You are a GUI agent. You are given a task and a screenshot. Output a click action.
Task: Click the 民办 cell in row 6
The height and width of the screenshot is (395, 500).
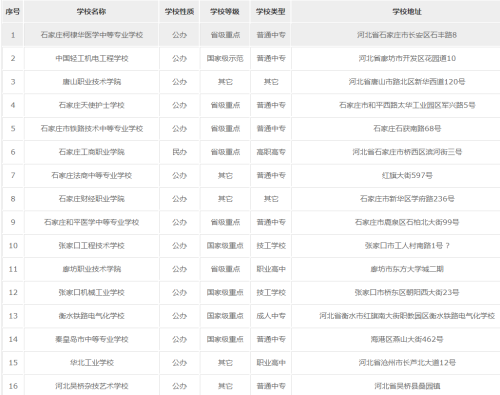pyautogui.click(x=179, y=152)
